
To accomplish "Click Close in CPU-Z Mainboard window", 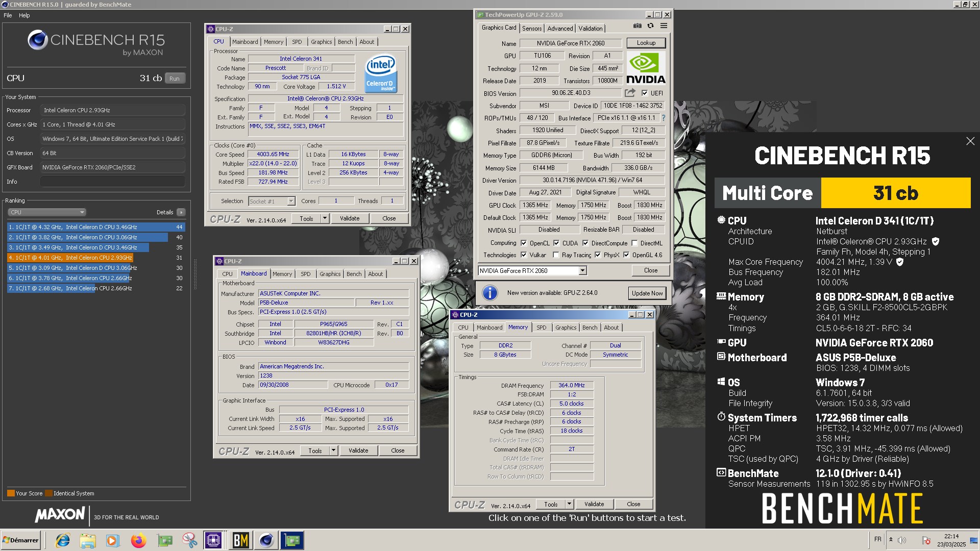I will pos(398,450).
